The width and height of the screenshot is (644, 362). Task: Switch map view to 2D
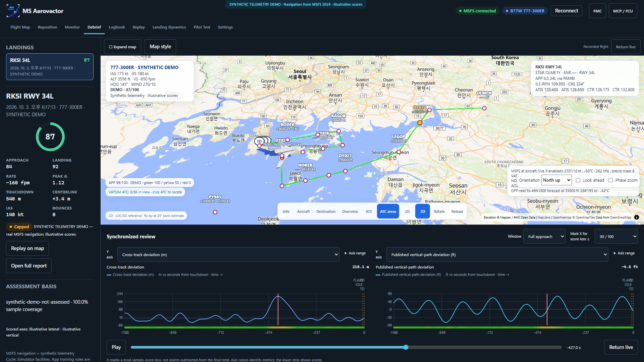tap(407, 211)
